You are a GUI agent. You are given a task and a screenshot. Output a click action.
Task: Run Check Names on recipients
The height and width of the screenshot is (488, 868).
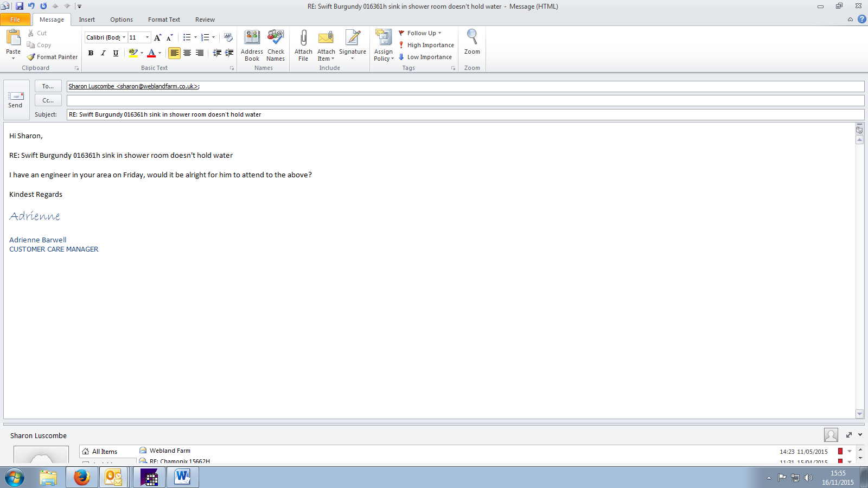pyautogui.click(x=276, y=46)
